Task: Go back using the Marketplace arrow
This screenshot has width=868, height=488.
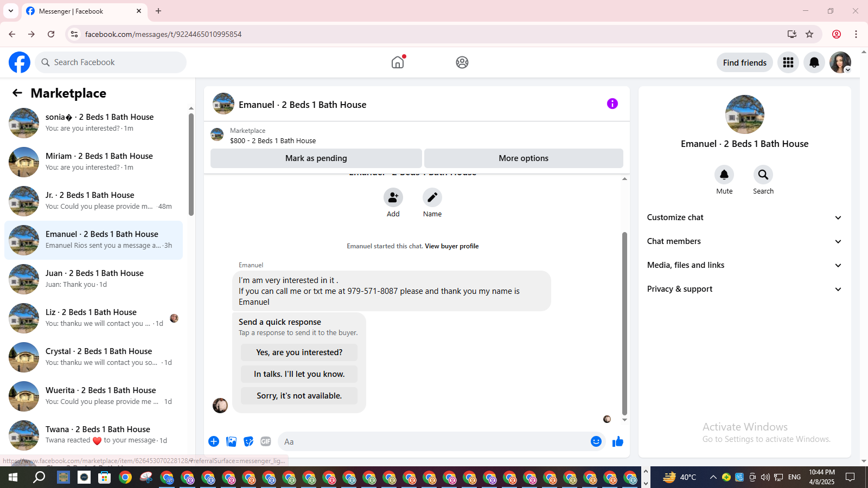Action: click(17, 93)
